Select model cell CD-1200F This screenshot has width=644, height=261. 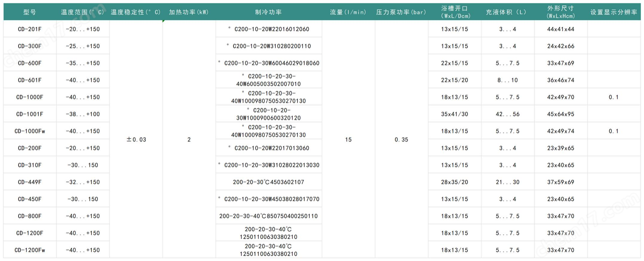30,233
